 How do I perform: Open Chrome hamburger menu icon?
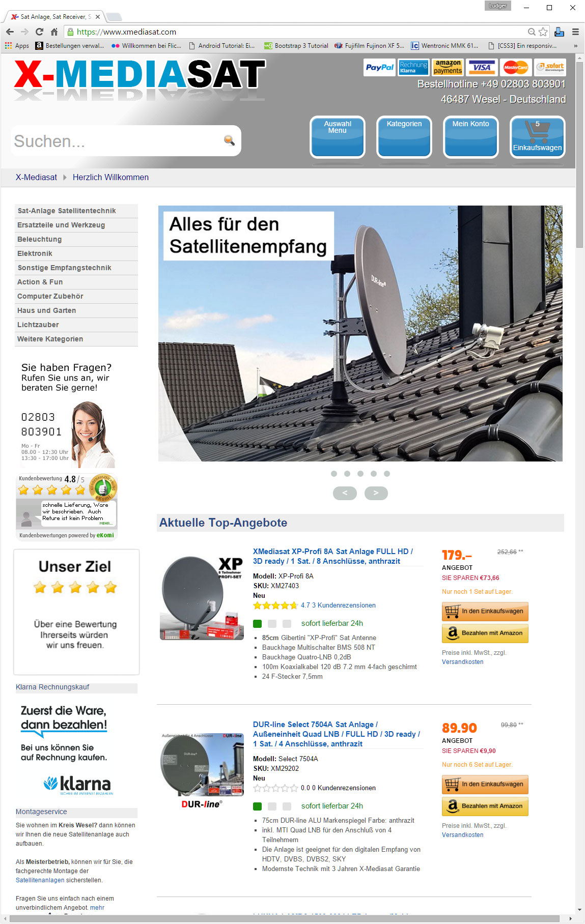tap(575, 32)
